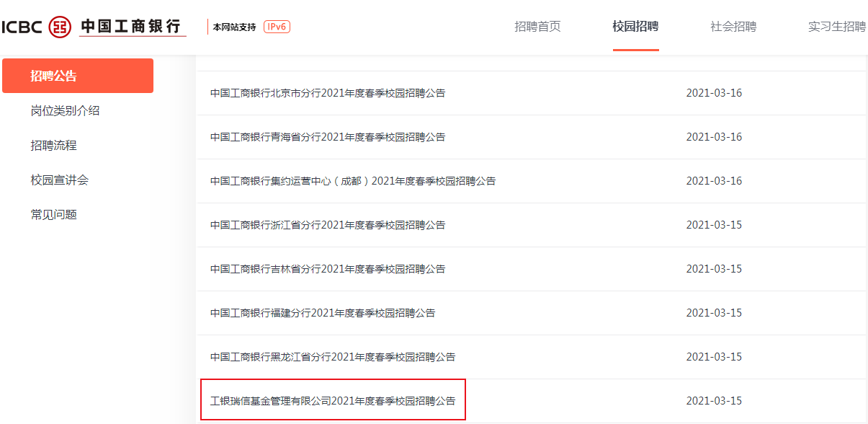The width and height of the screenshot is (868, 424).
Task: Switch to the 校园招聘 tab
Action: tap(635, 27)
